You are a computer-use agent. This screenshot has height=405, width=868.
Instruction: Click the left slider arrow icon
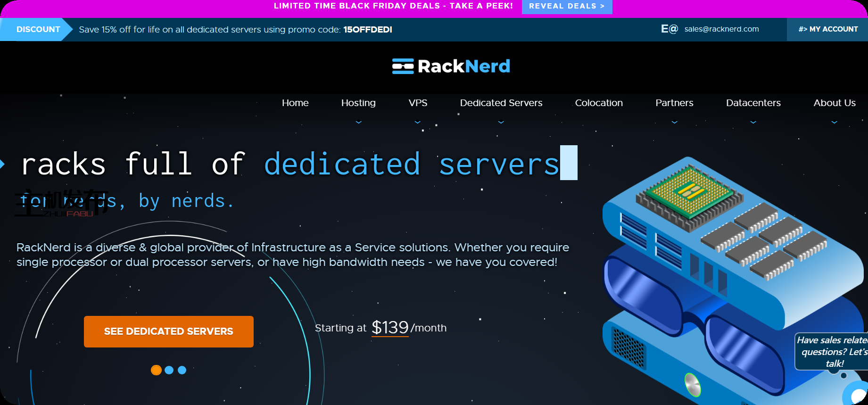[x=2, y=164]
